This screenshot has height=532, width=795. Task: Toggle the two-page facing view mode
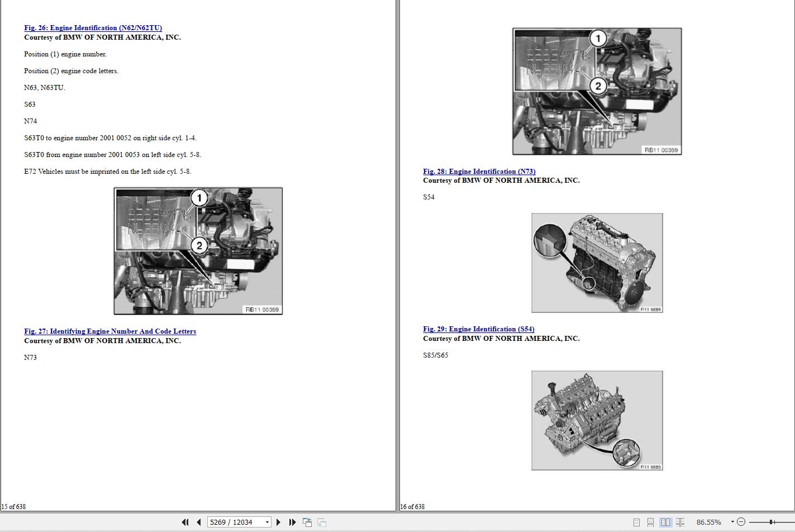[666, 521]
